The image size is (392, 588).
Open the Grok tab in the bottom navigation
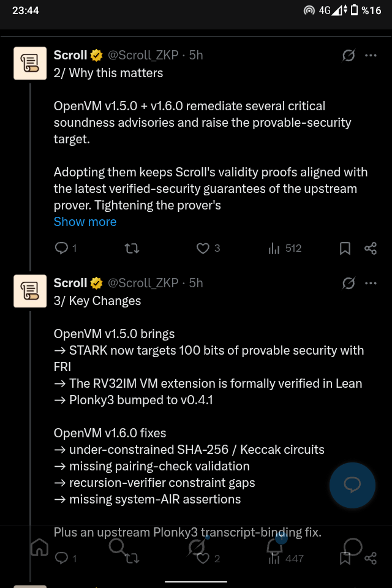point(196,548)
